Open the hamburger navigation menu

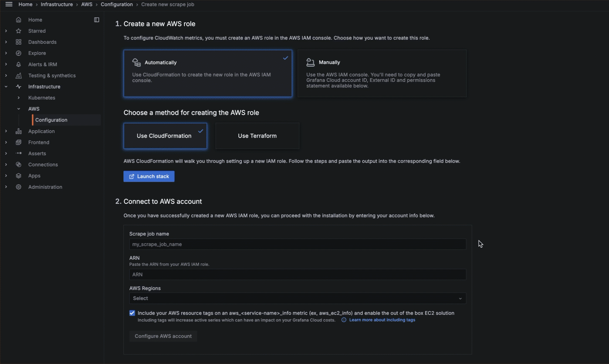[9, 4]
